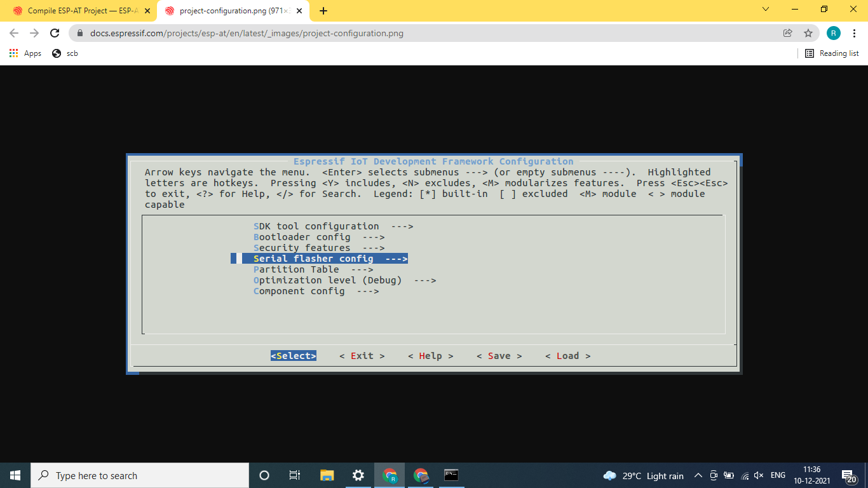Open the share page icon
Viewport: 868px width, 488px height.
pyautogui.click(x=788, y=33)
